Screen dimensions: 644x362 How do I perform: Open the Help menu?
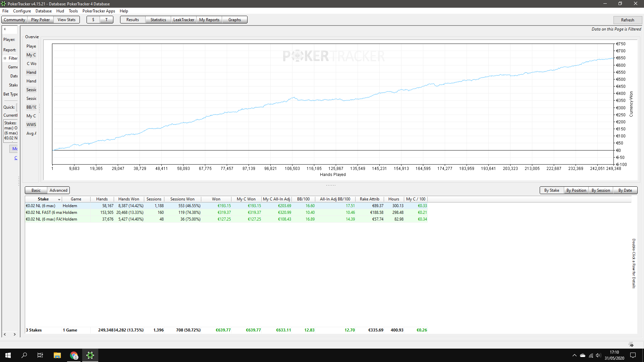click(x=124, y=11)
